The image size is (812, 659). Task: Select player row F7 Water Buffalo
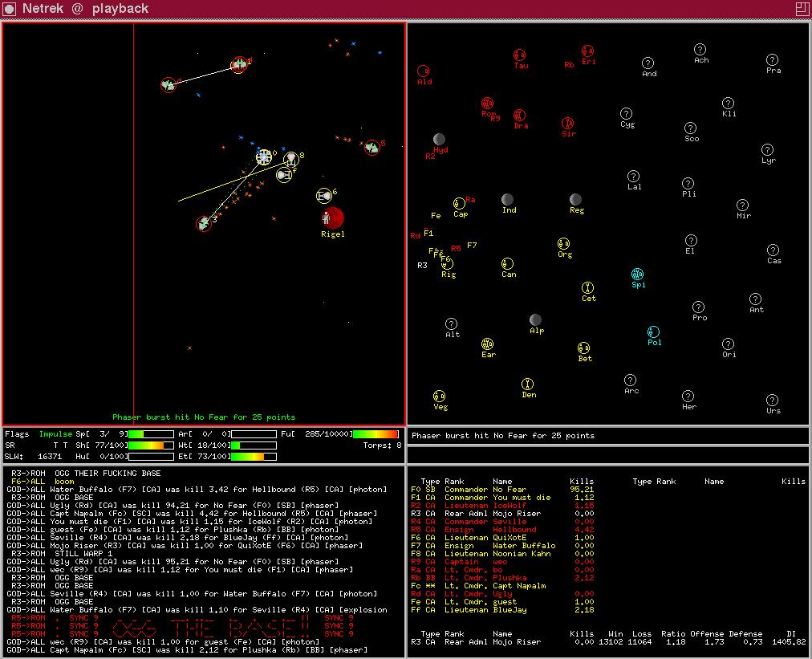point(502,546)
